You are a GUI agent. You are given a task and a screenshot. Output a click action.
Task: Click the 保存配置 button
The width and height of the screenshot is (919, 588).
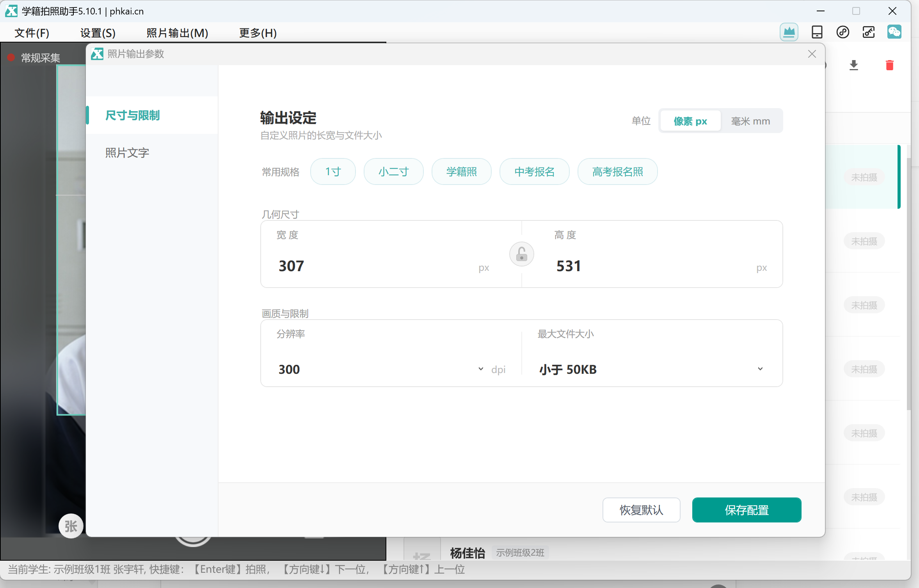(747, 510)
